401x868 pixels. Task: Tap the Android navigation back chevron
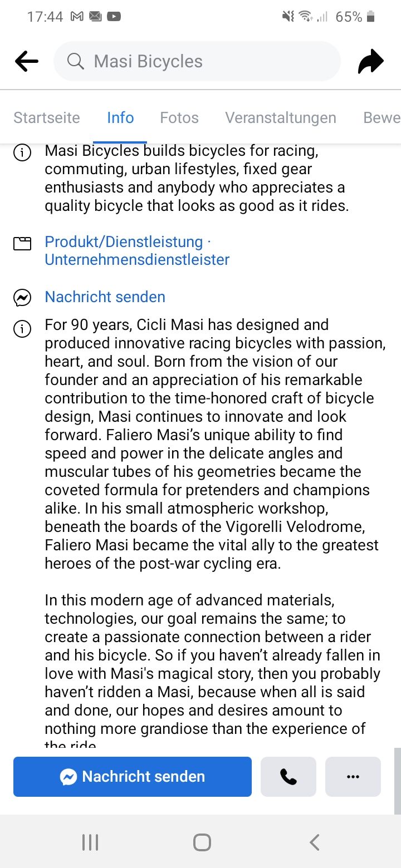tap(314, 842)
